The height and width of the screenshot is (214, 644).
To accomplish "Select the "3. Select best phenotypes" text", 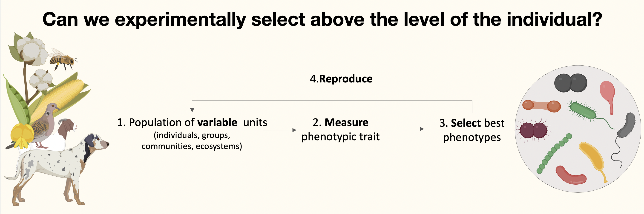I will pyautogui.click(x=472, y=130).
